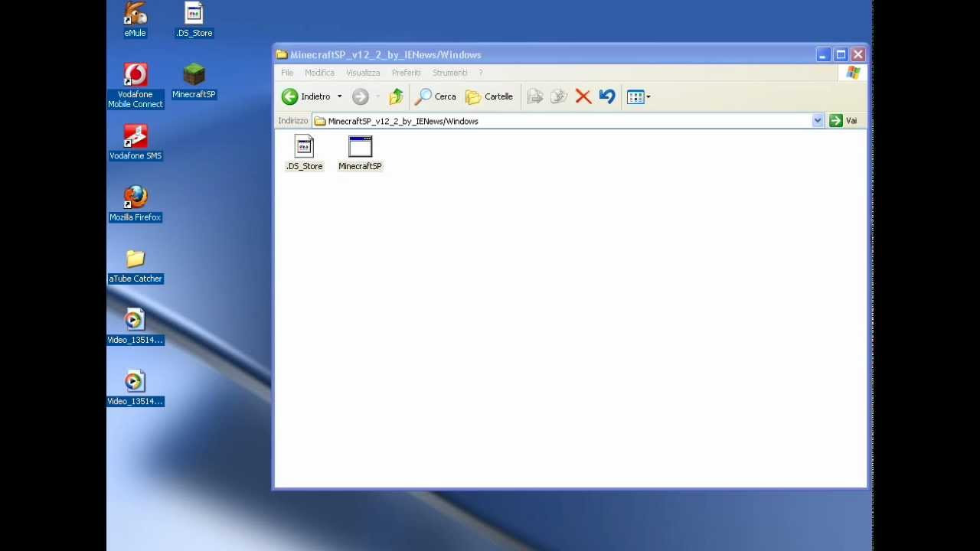980x551 pixels.
Task: Open the Preferiti menu
Action: (x=407, y=73)
